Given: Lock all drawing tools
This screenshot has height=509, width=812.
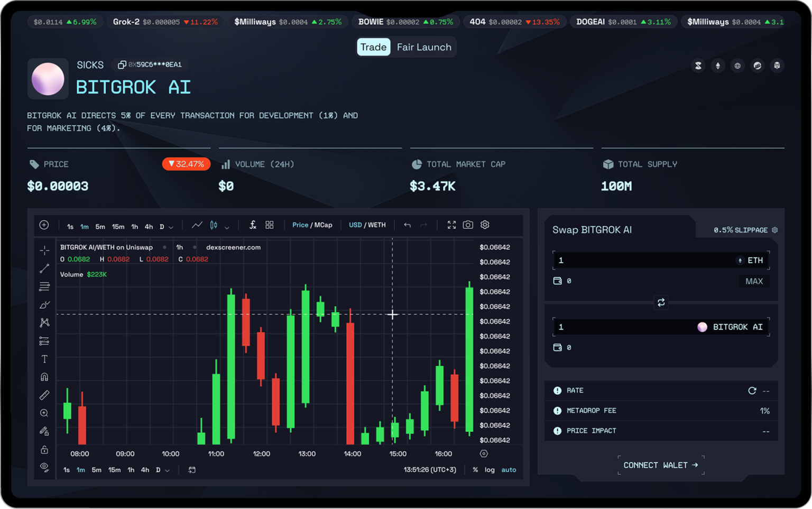Looking at the screenshot, I should (44, 450).
